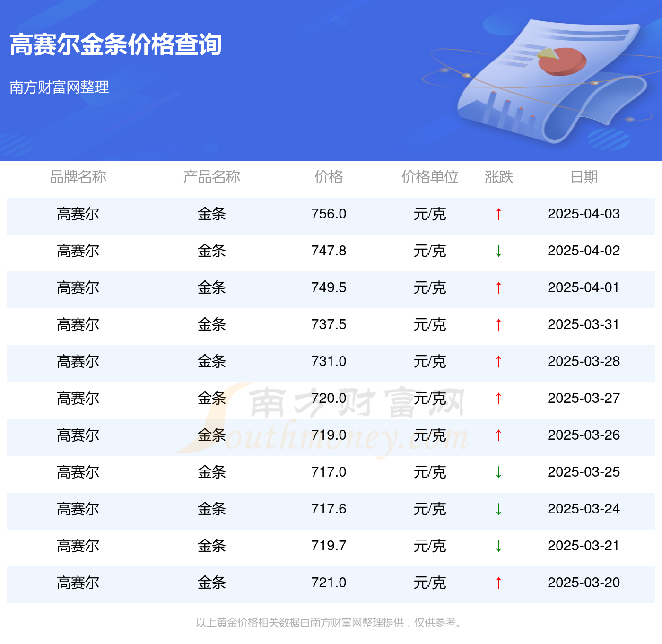Click the red up arrow for 2025-04-03
The height and width of the screenshot is (644, 662).
click(498, 214)
